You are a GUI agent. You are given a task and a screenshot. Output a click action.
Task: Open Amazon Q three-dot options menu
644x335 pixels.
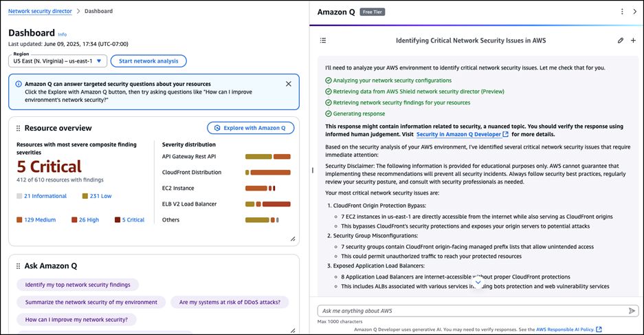point(622,12)
